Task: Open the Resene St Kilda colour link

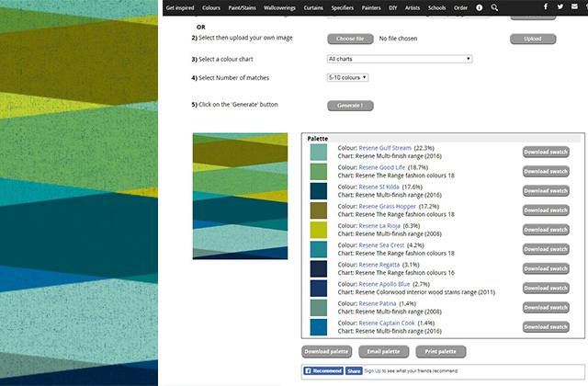Action: [379, 187]
